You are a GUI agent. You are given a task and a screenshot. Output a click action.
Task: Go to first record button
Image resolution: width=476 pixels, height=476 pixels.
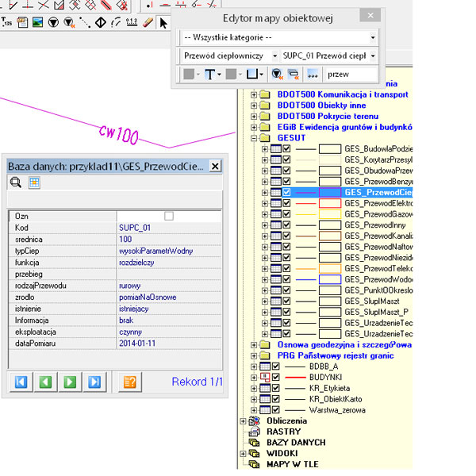coord(21,382)
